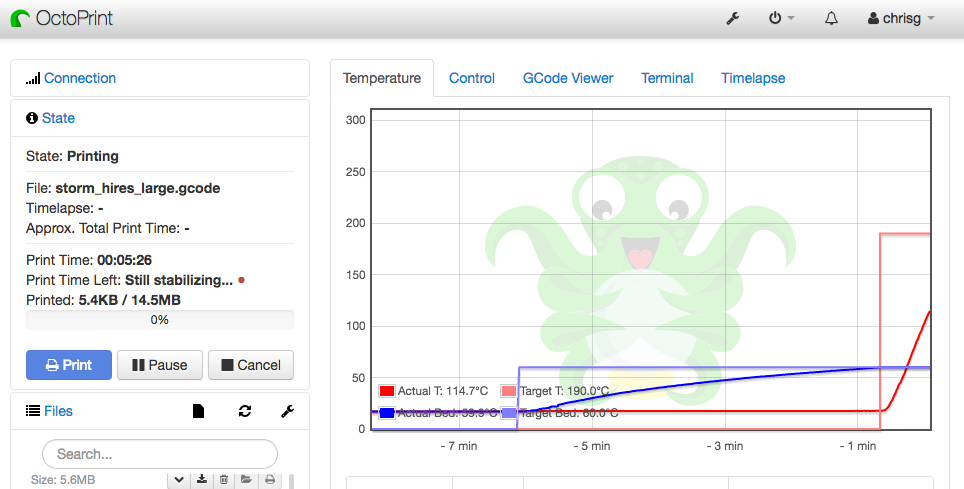
Task: Expand file details chevron
Action: (x=179, y=479)
